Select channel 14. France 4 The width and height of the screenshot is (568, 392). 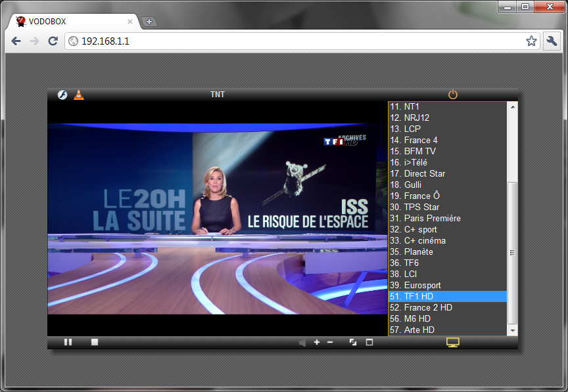(x=448, y=140)
